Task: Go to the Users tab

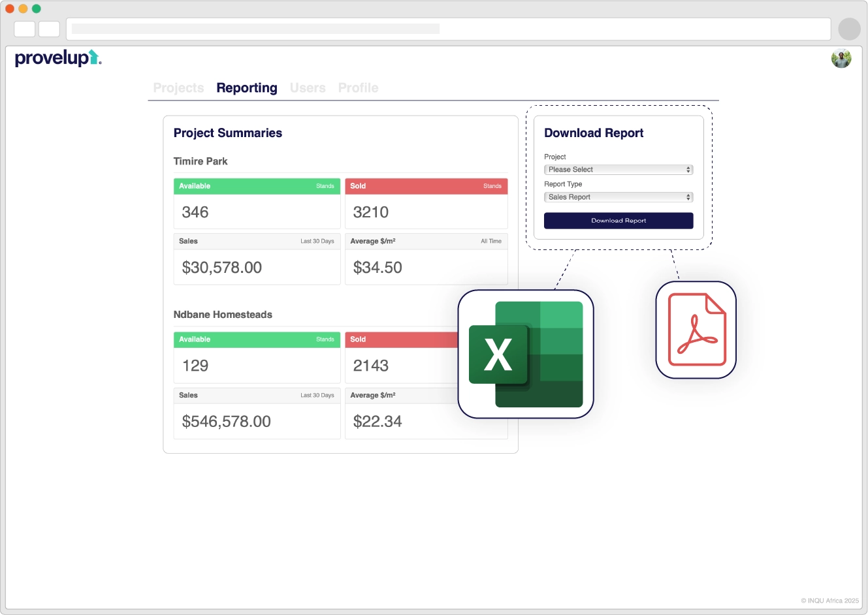Action: tap(308, 87)
